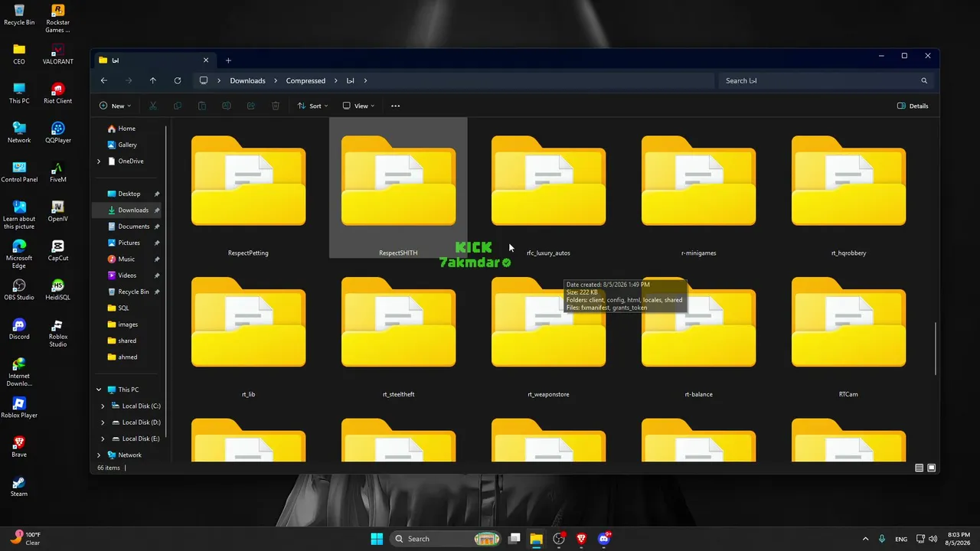Viewport: 980px width, 551px height.
Task: Select the CEO folder on the desktop
Action: [x=19, y=54]
